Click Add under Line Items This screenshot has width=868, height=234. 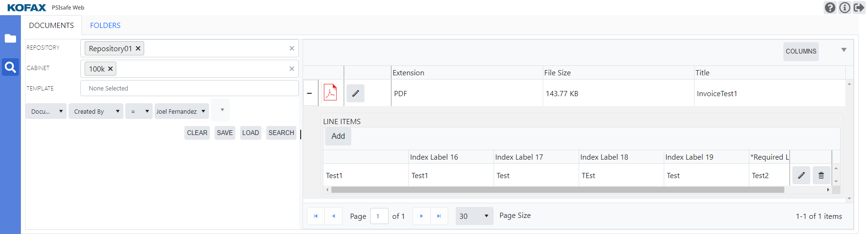(x=338, y=136)
